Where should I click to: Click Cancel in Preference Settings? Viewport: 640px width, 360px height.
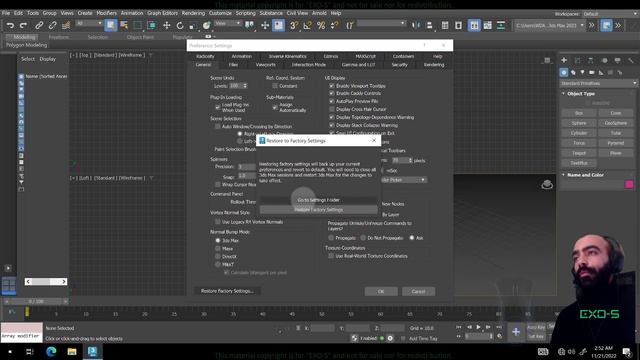tap(418, 291)
